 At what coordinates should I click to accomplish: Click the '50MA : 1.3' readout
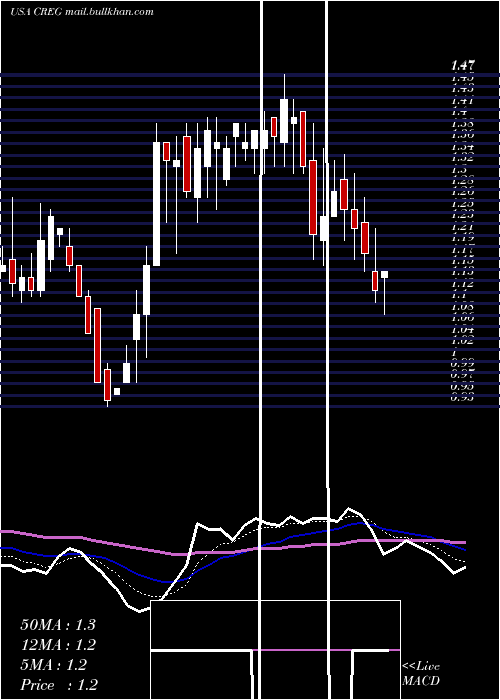[x=58, y=625]
